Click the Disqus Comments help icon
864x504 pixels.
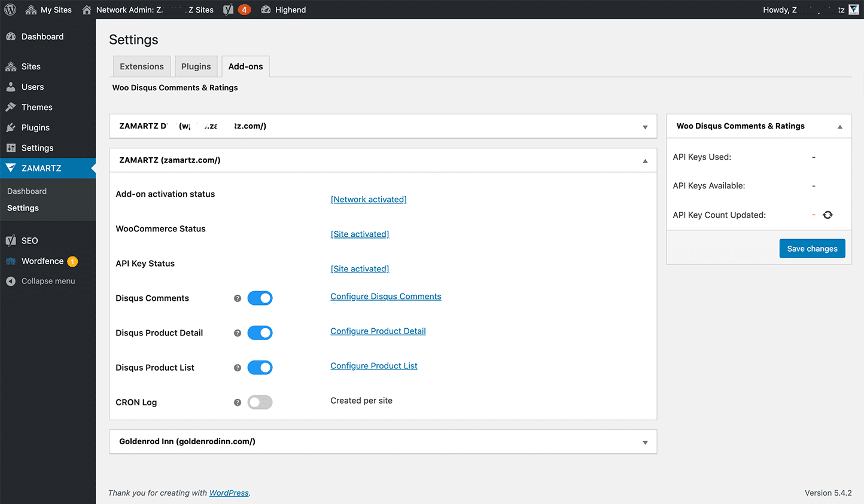pos(237,298)
